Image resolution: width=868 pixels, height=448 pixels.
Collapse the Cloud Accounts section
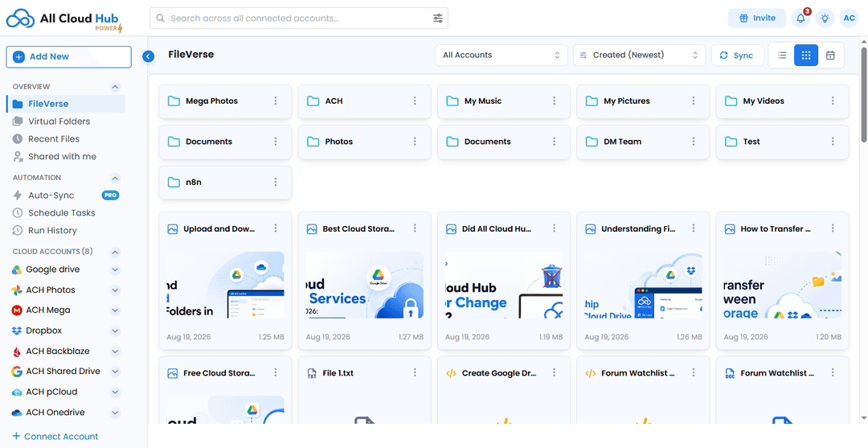tap(115, 252)
